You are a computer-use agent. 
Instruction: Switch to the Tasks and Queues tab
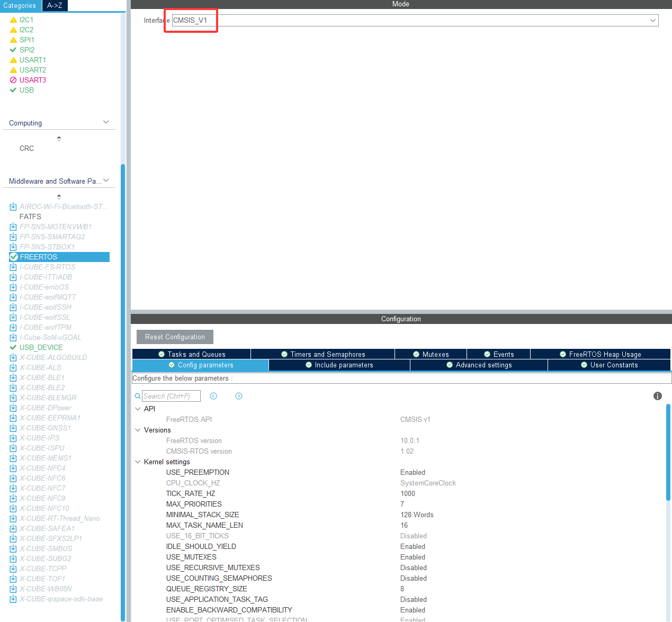pos(192,354)
